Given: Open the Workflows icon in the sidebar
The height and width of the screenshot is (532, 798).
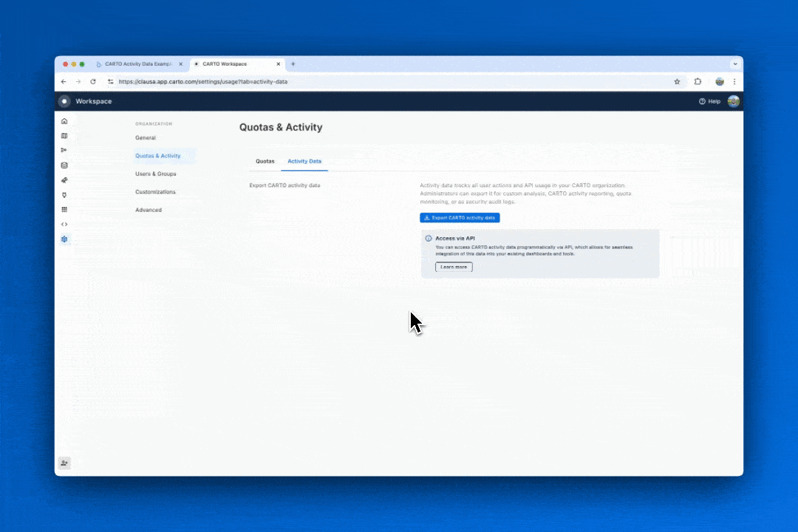Looking at the screenshot, I should click(x=64, y=151).
